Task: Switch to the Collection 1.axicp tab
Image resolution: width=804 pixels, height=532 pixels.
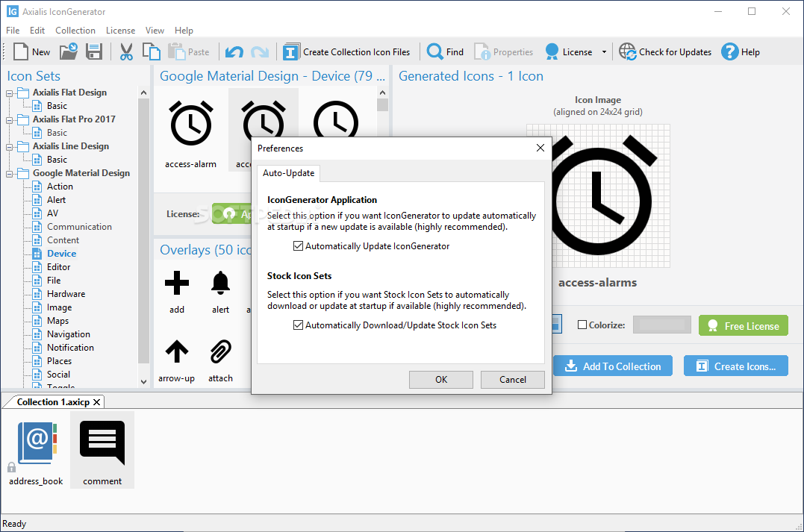Action: coord(53,402)
